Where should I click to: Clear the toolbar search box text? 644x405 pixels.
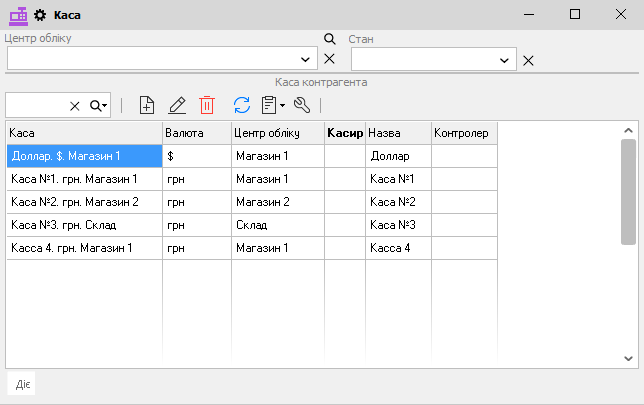[74, 106]
